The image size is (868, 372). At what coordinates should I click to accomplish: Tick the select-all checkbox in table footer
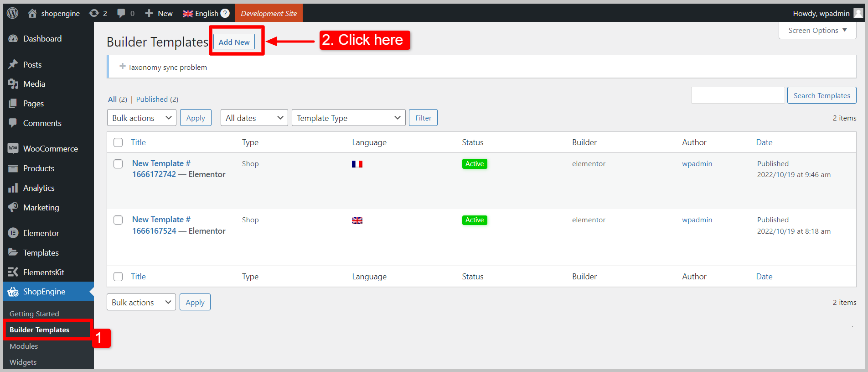(x=118, y=277)
